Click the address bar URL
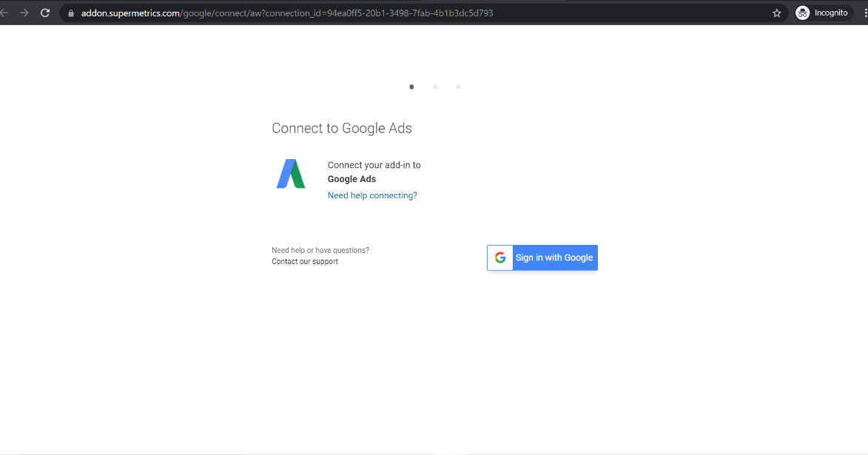This screenshot has width=868, height=455. click(x=287, y=13)
